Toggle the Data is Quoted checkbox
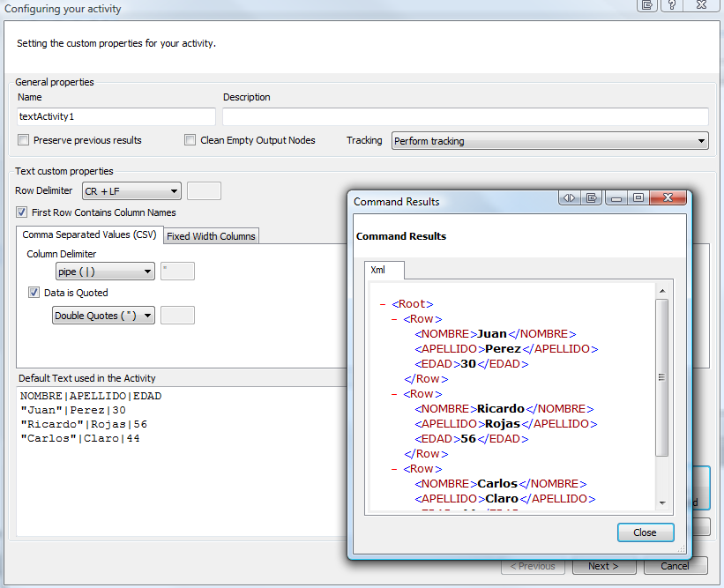724x588 pixels. (34, 293)
